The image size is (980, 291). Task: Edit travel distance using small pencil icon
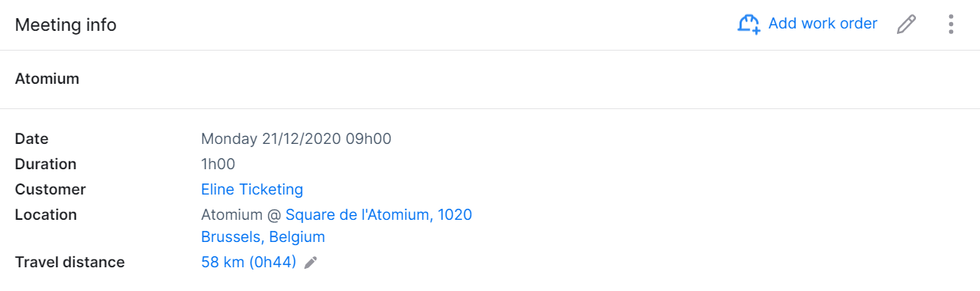pyautogui.click(x=311, y=263)
